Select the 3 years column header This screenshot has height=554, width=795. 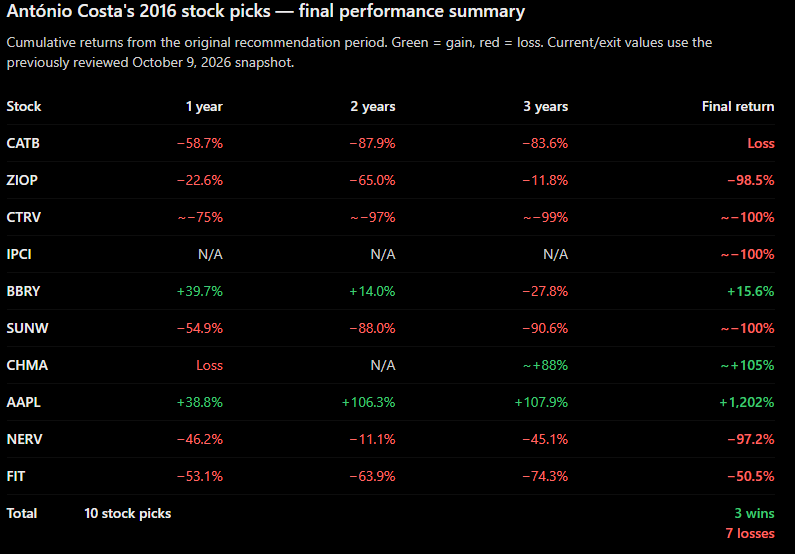[546, 106]
